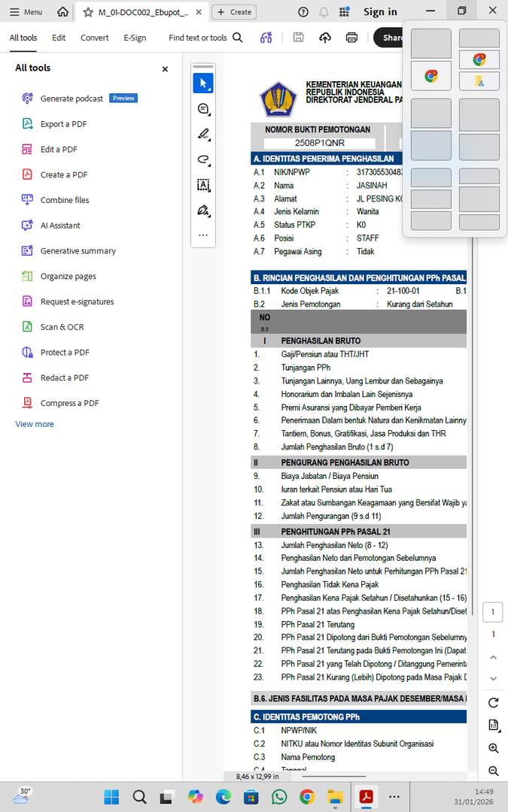
Task: Open Export a PDF tool
Action: click(x=64, y=124)
